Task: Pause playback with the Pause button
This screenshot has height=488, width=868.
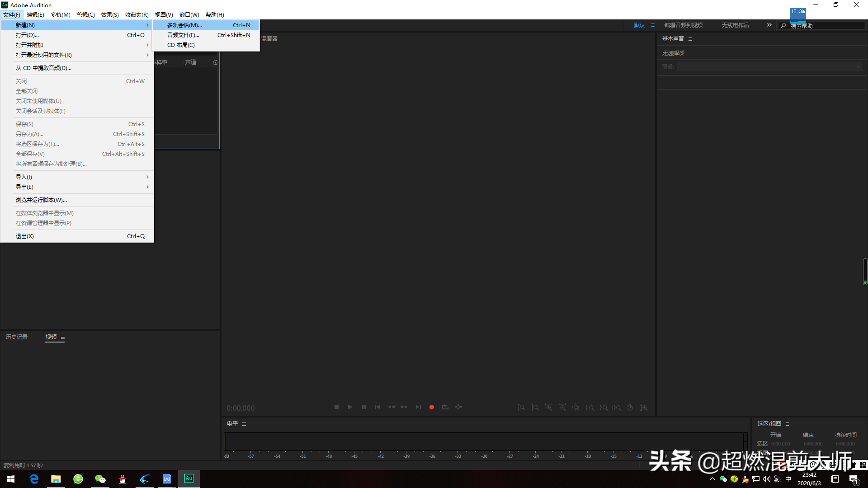Action: point(364,407)
